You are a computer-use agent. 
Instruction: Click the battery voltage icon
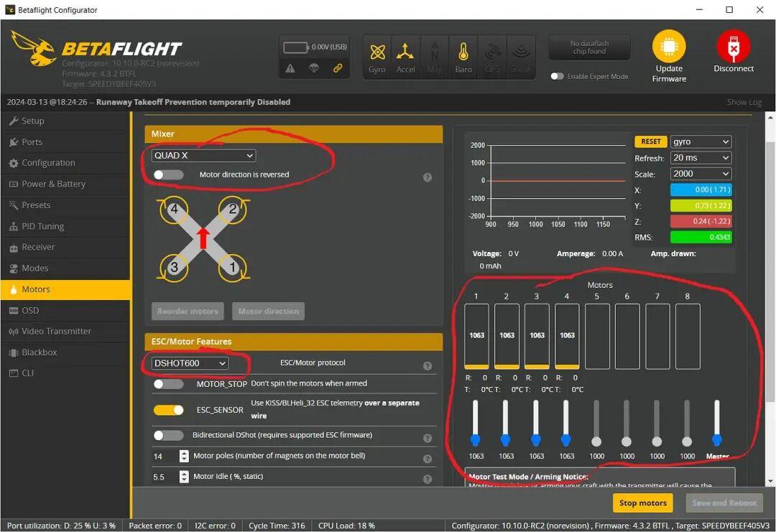pos(295,47)
